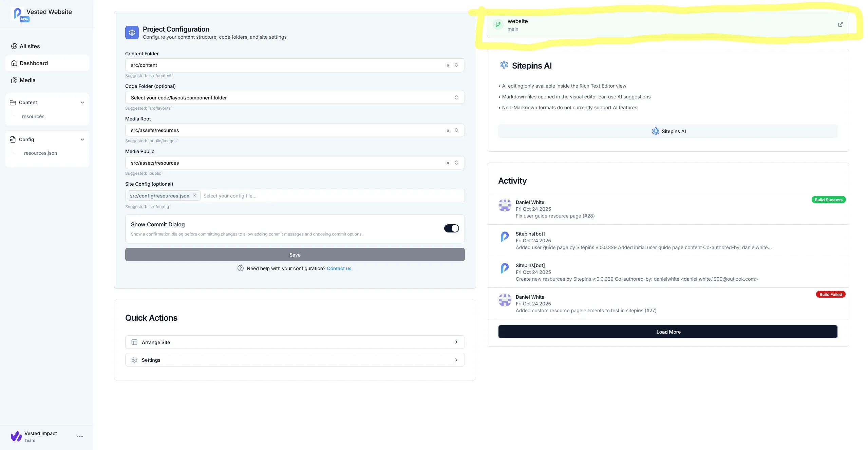Click Daniel White's avatar in Activity
Screen dimensions: 868x450
[x=505, y=205]
